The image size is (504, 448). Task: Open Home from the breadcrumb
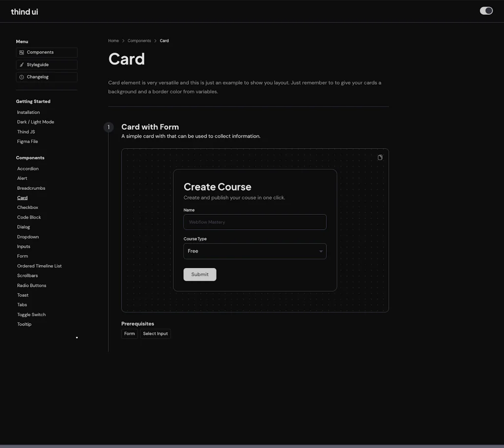[113, 40]
